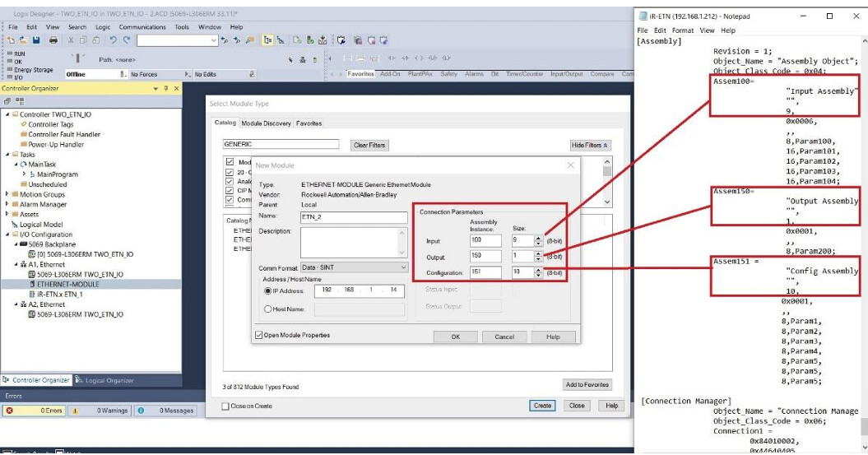Click the Open project folder icon

click(x=24, y=39)
